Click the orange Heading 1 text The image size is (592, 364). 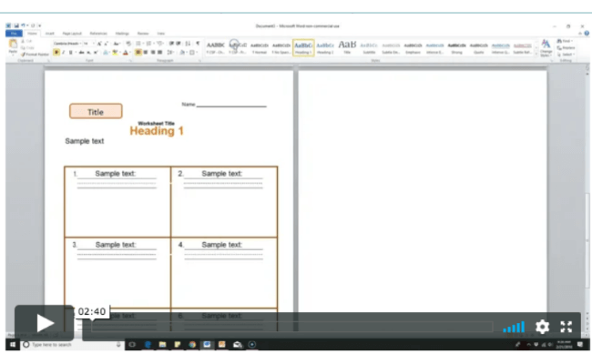click(157, 131)
